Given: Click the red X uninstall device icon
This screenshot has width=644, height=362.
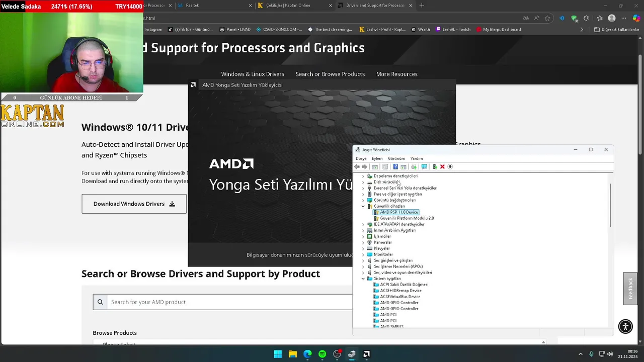Looking at the screenshot, I should pyautogui.click(x=442, y=166).
